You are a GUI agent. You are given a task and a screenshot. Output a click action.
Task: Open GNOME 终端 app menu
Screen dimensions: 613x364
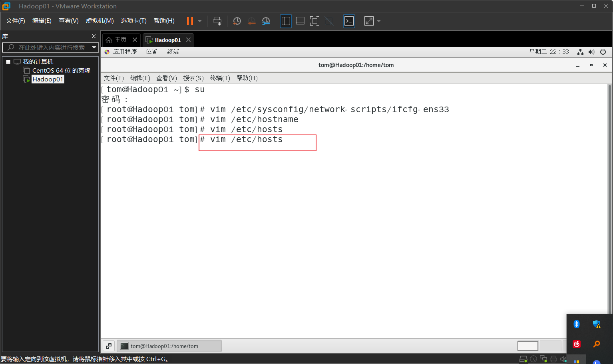coord(173,51)
